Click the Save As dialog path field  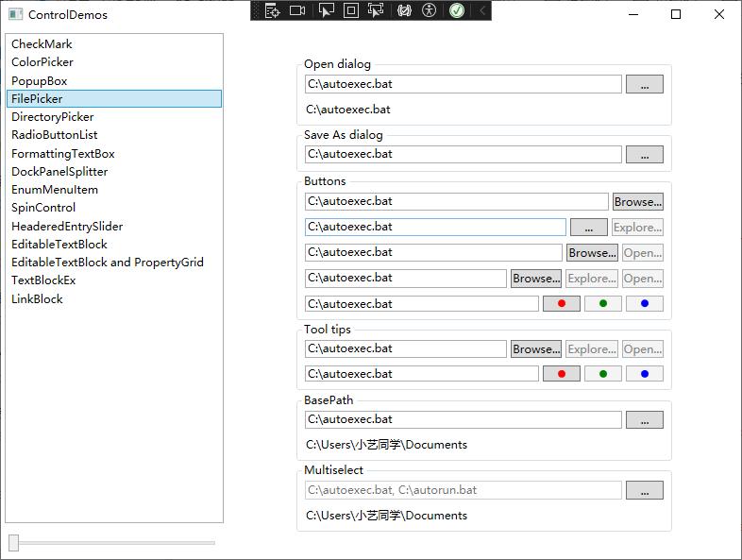pyautogui.click(x=463, y=154)
